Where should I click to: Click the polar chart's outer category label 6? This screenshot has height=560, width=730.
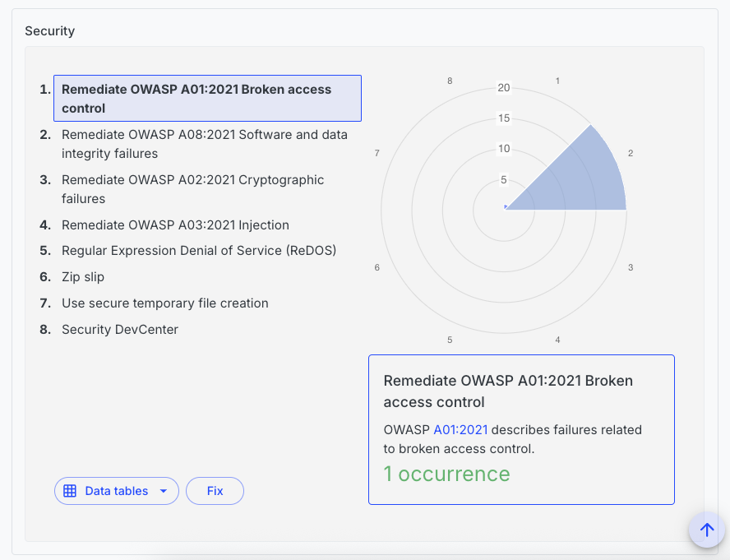377,267
